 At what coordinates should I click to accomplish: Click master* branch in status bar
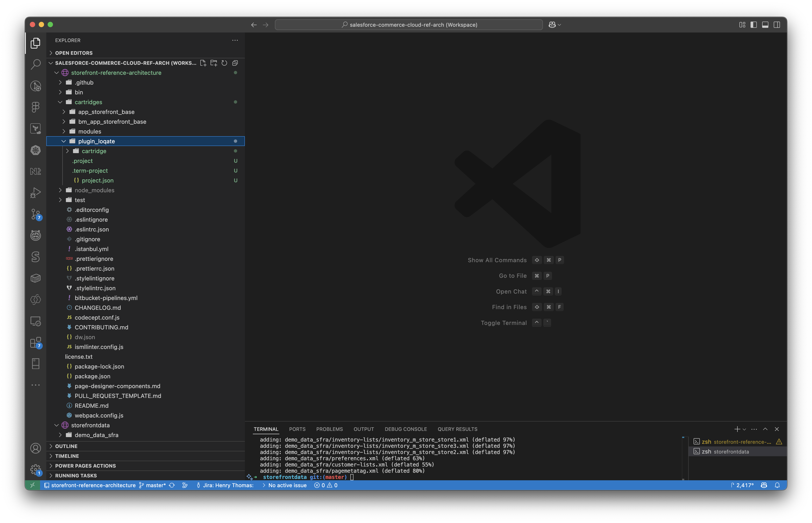pyautogui.click(x=152, y=485)
